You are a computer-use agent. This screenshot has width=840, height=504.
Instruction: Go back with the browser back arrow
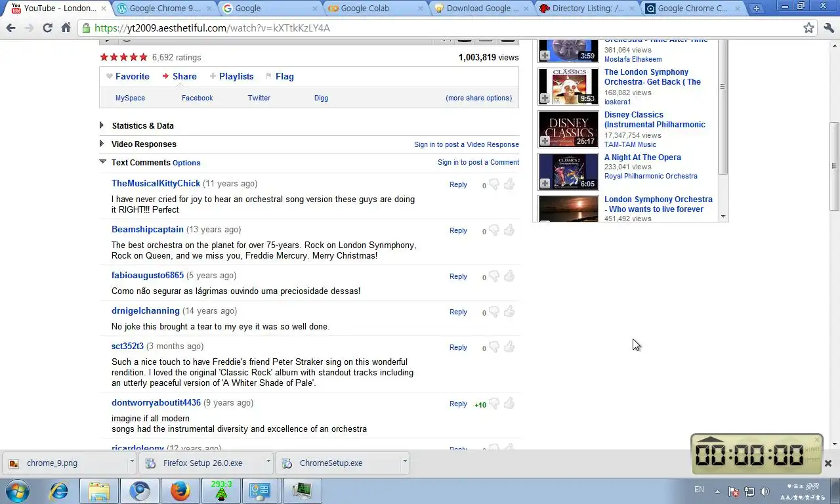[10, 28]
